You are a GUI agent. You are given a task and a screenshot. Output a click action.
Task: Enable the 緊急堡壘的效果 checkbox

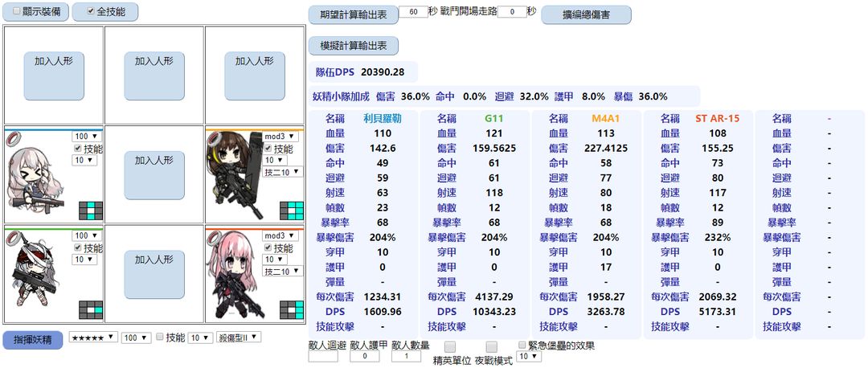point(522,346)
